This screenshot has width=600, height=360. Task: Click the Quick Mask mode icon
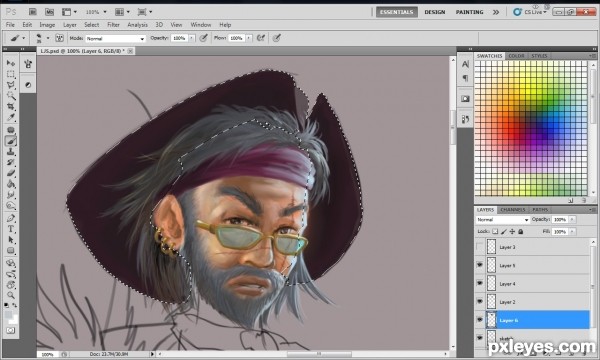pyautogui.click(x=11, y=330)
